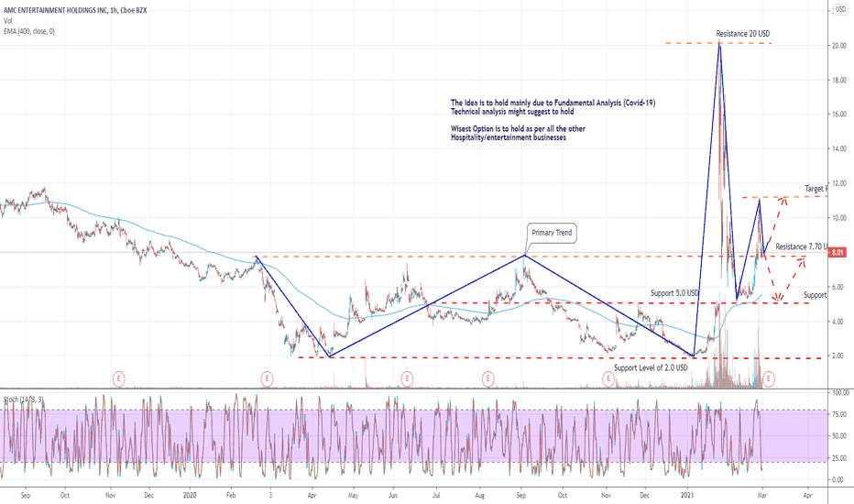
Task: Select the earnings E marker near Nov 2020
Action: tap(608, 378)
